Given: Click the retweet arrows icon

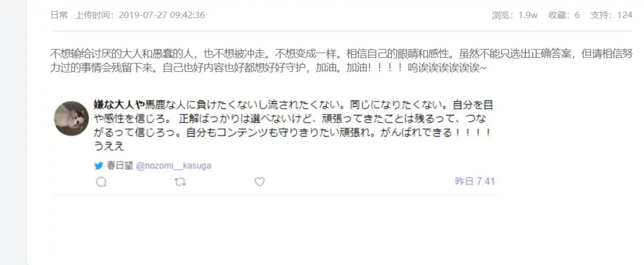Looking at the screenshot, I should point(181,182).
